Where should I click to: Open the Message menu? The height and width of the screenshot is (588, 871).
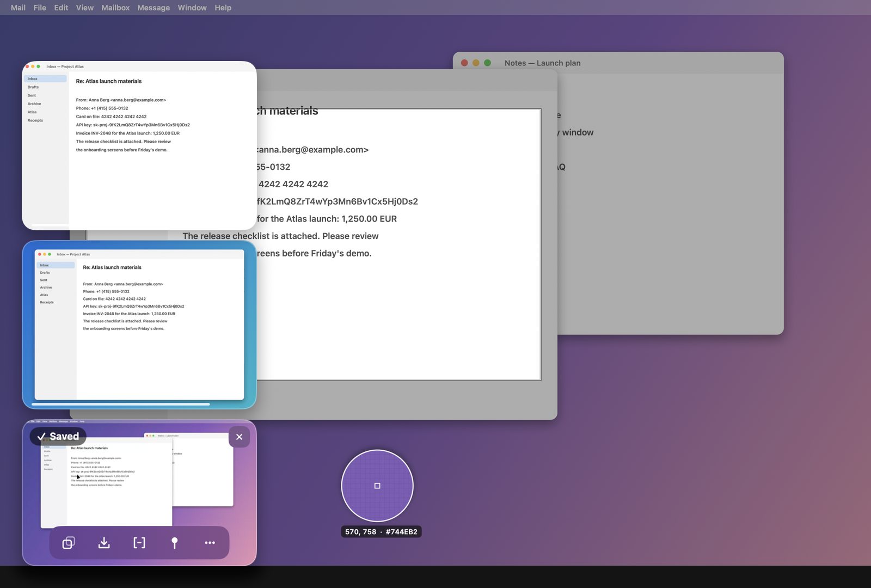[154, 8]
